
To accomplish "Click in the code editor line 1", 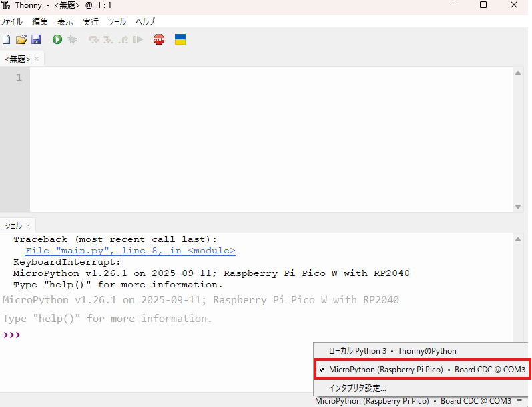I will pyautogui.click(x=272, y=78).
